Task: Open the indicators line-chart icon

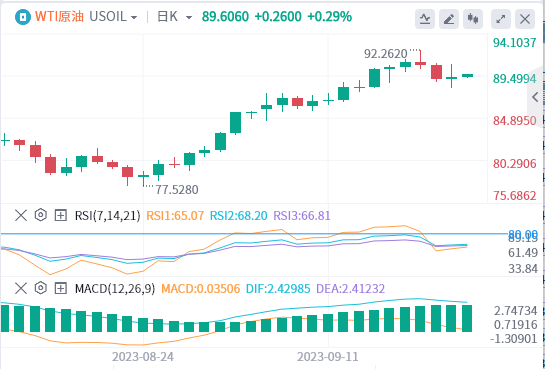Action: [x=425, y=19]
